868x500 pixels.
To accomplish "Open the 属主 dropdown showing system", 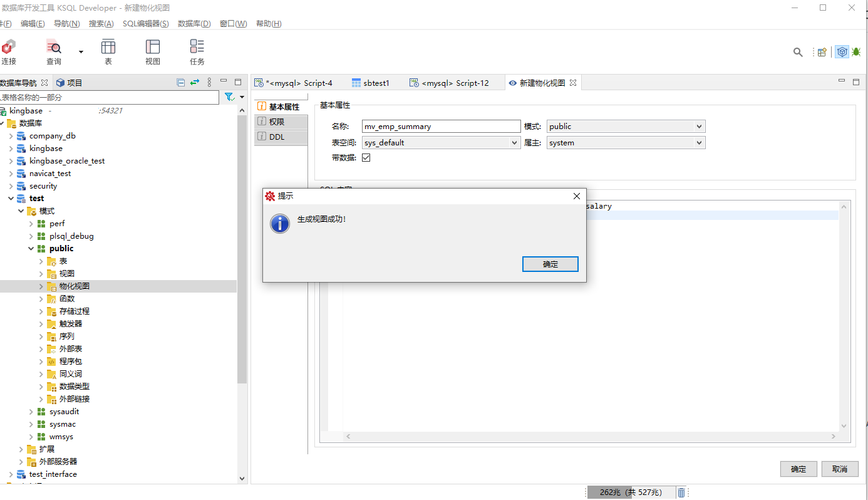I will (x=626, y=143).
